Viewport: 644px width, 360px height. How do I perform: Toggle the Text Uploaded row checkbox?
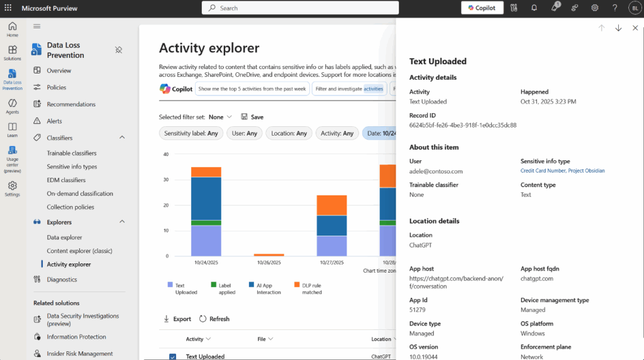coord(173,356)
